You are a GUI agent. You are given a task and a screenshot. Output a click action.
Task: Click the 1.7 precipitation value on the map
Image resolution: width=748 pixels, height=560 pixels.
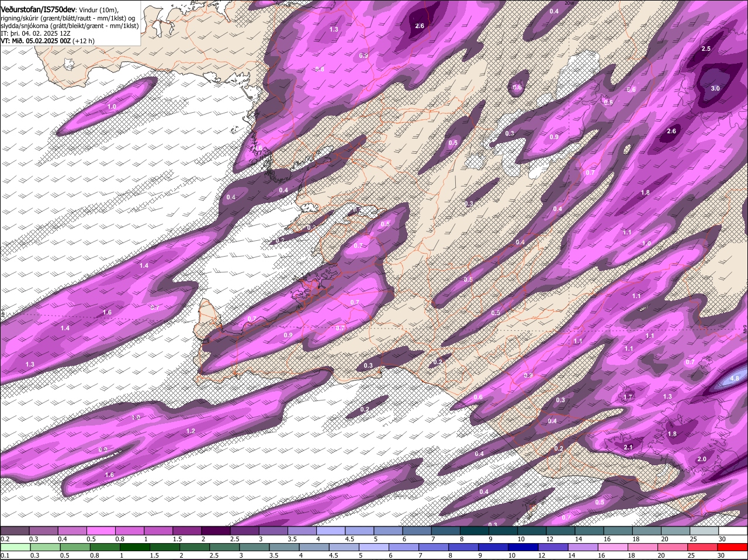pos(628,397)
